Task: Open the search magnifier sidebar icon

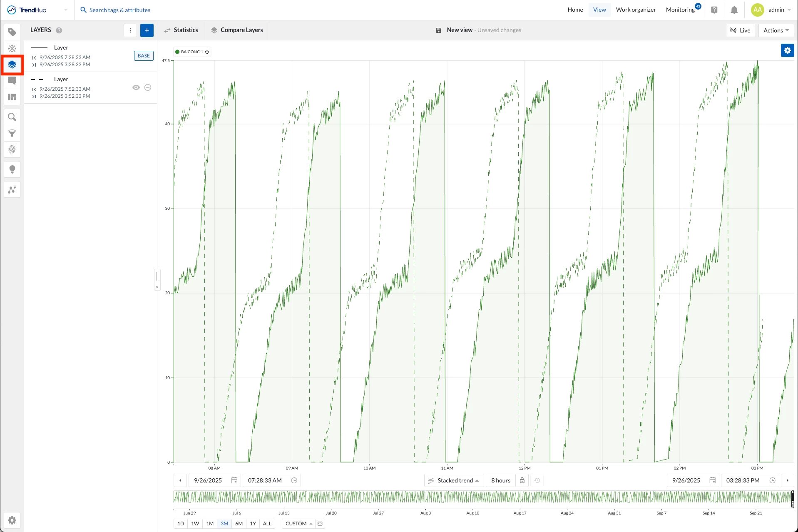Action: pyautogui.click(x=12, y=117)
